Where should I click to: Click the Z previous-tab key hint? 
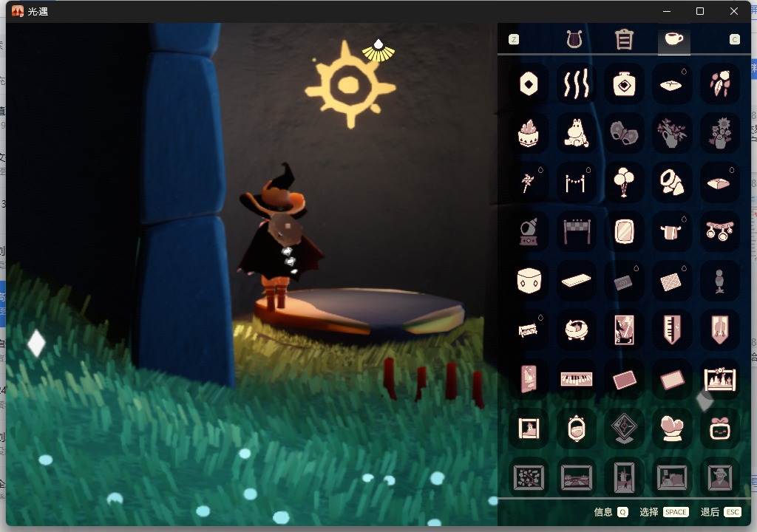514,40
